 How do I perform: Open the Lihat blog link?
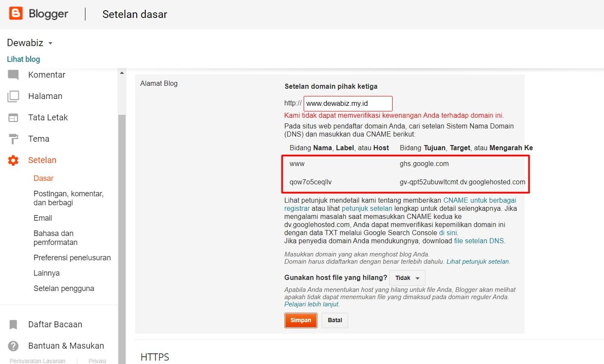23,59
